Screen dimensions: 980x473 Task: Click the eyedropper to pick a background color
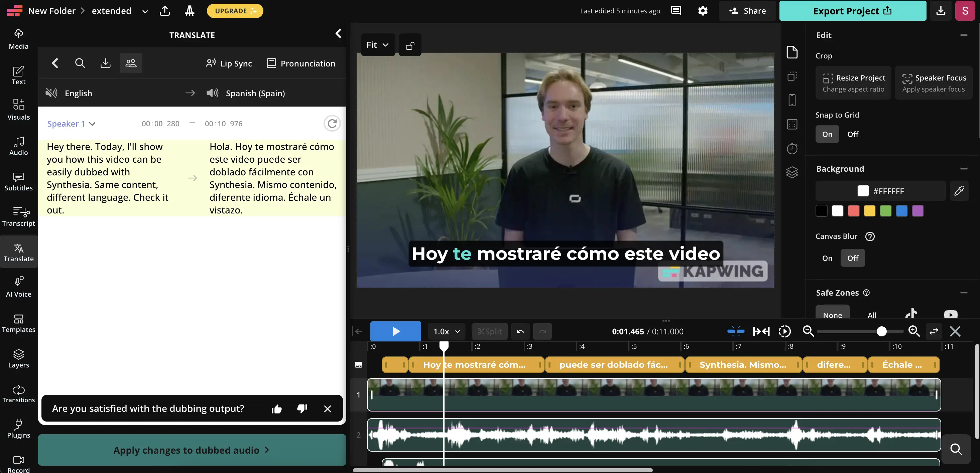click(x=960, y=190)
